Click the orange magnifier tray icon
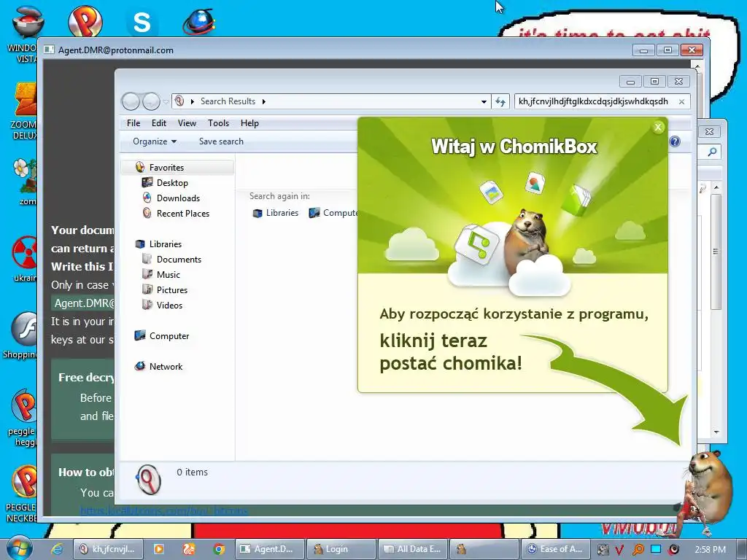747x560 pixels. click(638, 550)
